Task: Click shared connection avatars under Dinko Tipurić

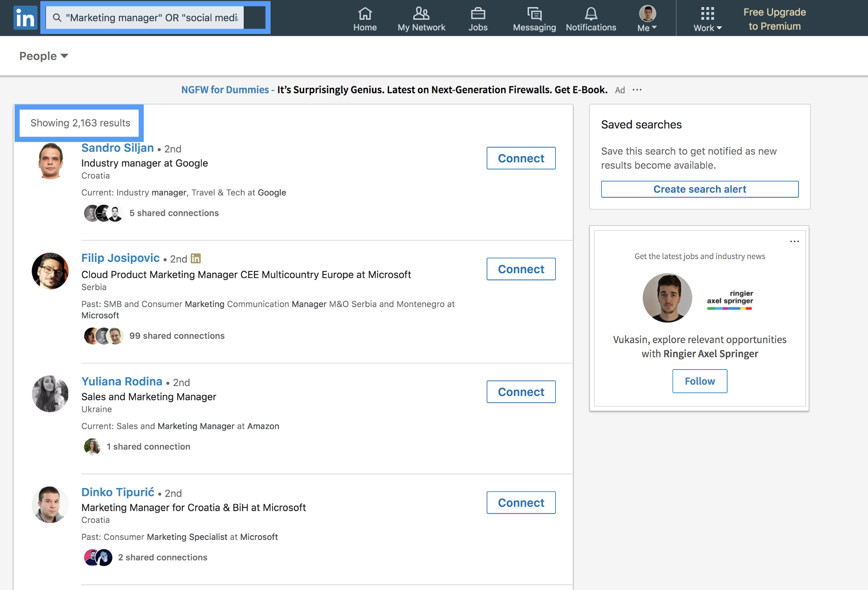Action: point(98,557)
